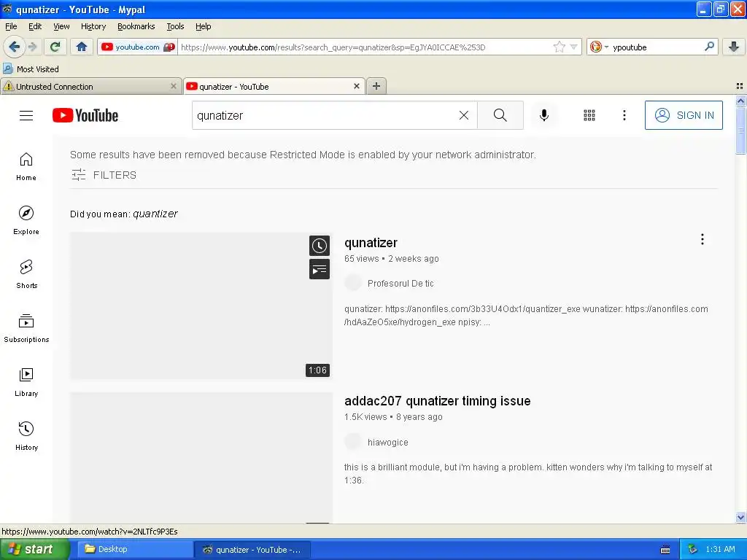
Task: Open Subscriptions in YouTube sidebar
Action: pos(26,328)
